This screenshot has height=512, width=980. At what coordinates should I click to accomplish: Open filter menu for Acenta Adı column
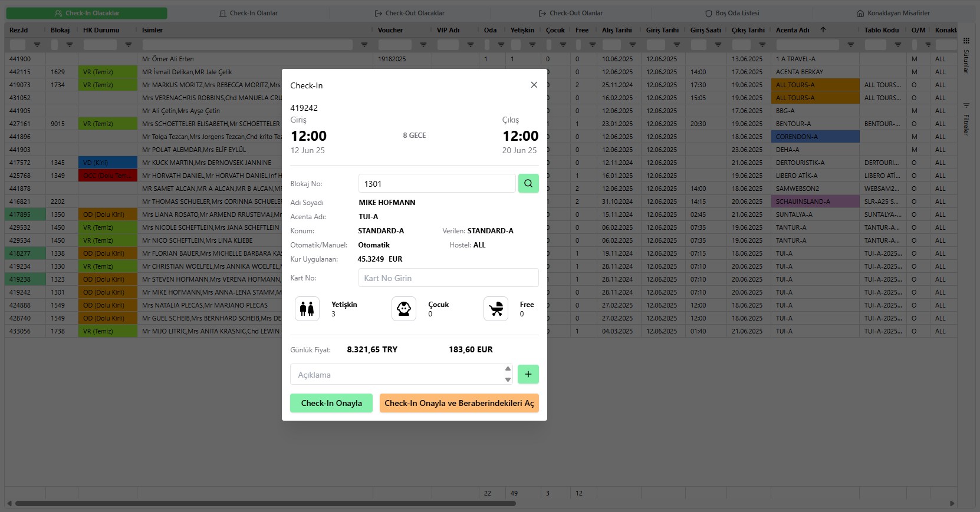click(851, 45)
